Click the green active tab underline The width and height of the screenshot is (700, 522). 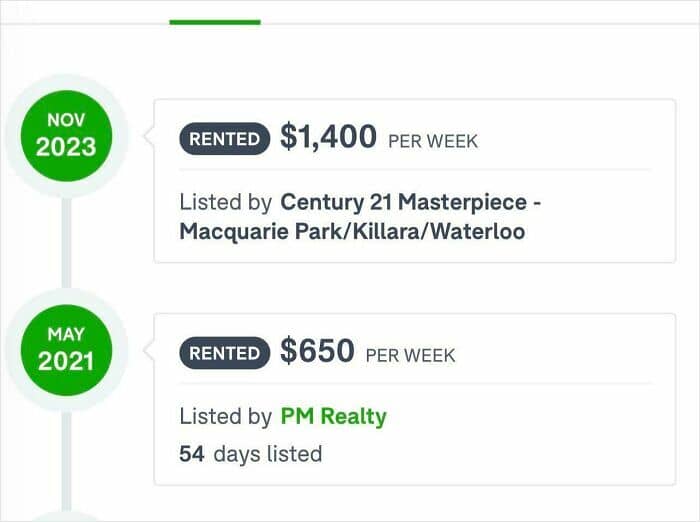[215, 21]
